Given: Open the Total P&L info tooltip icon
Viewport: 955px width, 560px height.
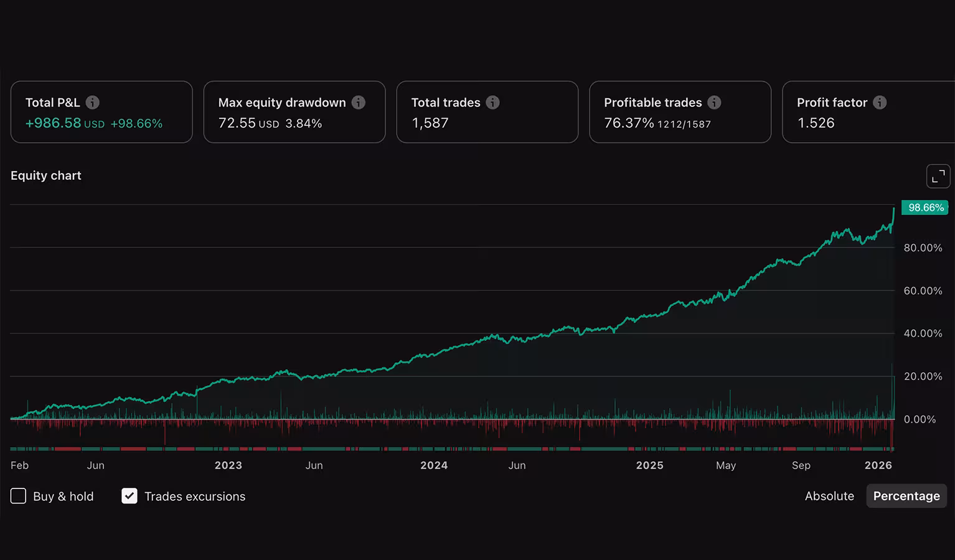Looking at the screenshot, I should click(x=92, y=103).
